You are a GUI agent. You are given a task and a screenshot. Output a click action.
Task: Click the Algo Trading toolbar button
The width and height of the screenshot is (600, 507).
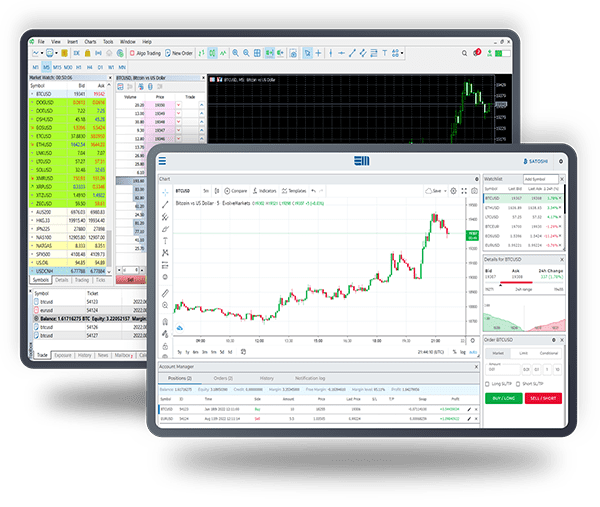click(x=149, y=53)
